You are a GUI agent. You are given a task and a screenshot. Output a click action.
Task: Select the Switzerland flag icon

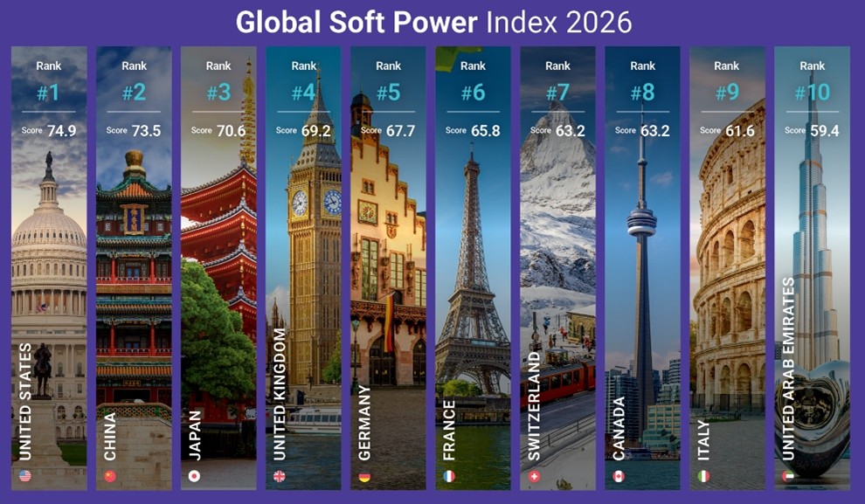pyautogui.click(x=534, y=476)
